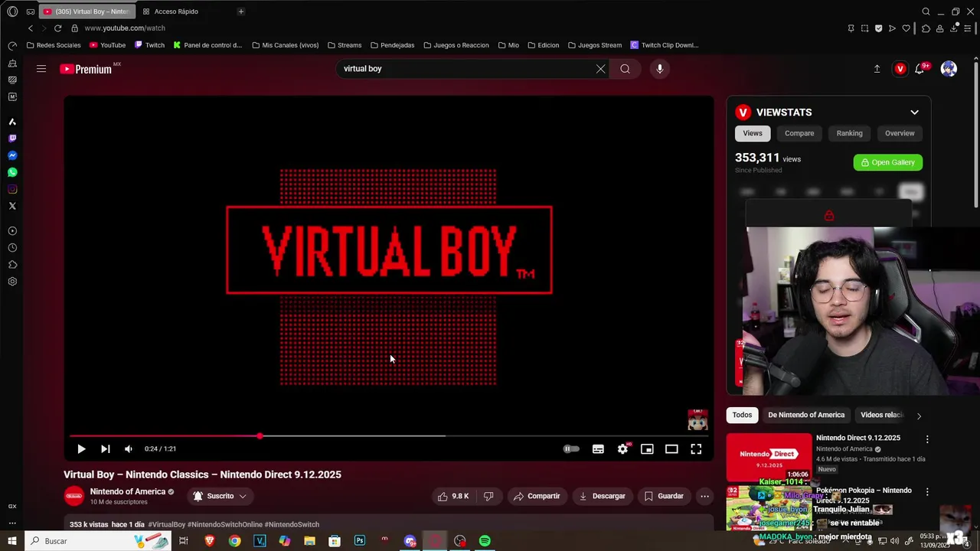Open Messenger in browser sidebar
Image resolution: width=980 pixels, height=551 pixels.
pos(12,155)
